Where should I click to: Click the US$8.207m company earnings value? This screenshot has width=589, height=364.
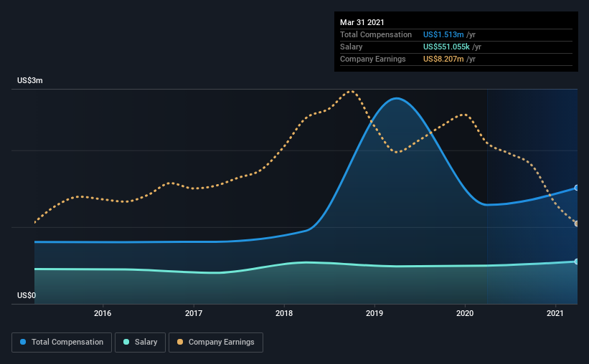click(443, 59)
